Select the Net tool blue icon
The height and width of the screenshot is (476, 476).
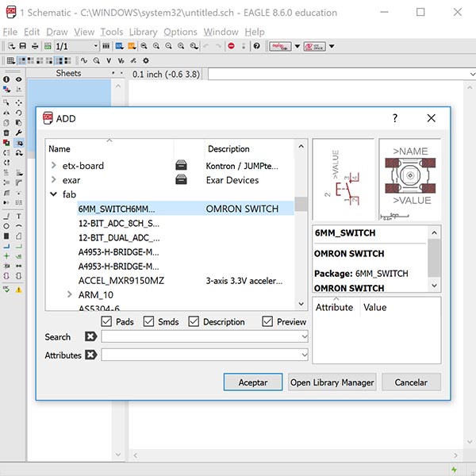6,246
